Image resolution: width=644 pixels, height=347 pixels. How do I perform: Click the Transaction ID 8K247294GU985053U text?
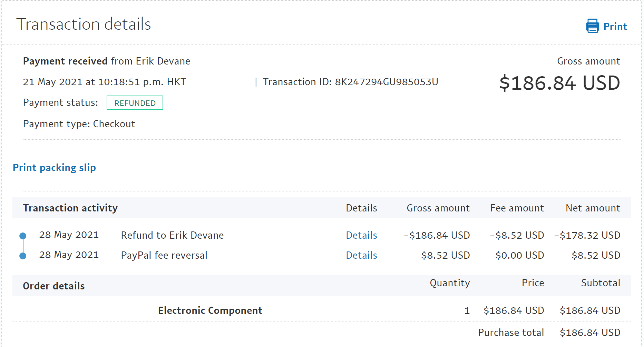(350, 82)
